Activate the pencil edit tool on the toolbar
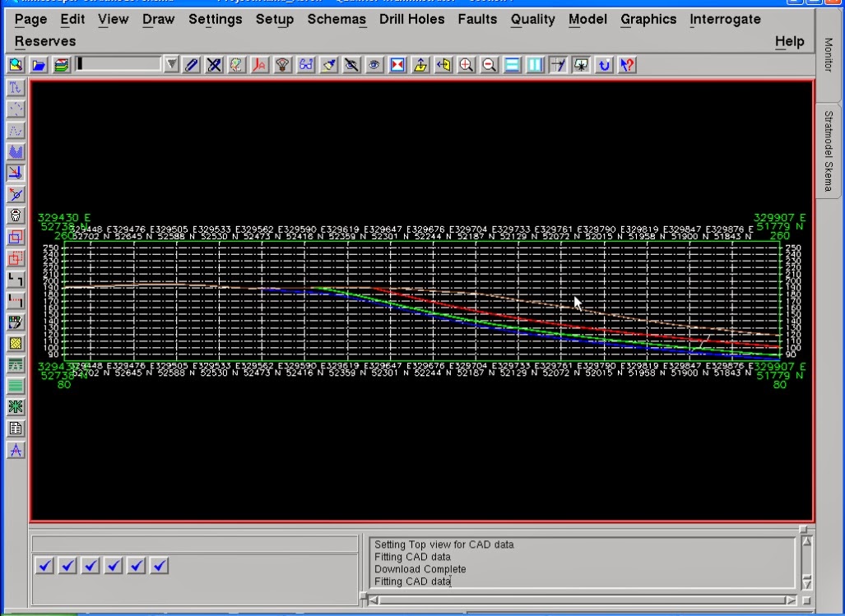 coord(193,64)
